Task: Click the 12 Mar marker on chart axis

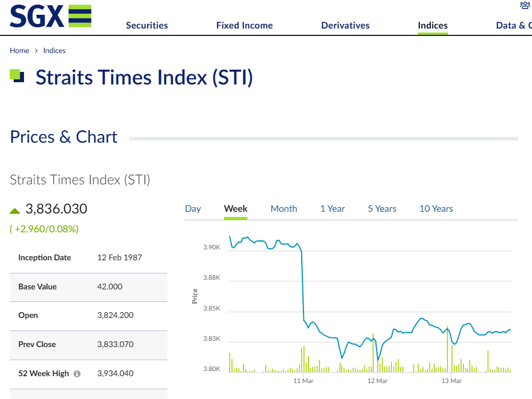Action: click(x=377, y=381)
